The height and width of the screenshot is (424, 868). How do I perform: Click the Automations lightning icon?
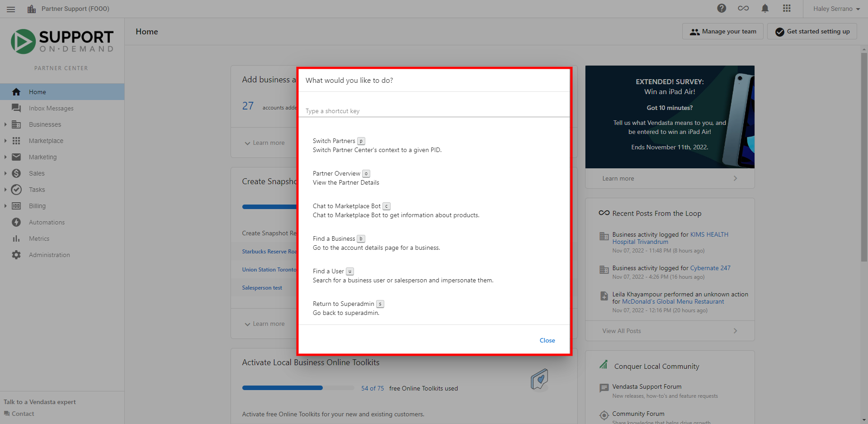click(16, 222)
